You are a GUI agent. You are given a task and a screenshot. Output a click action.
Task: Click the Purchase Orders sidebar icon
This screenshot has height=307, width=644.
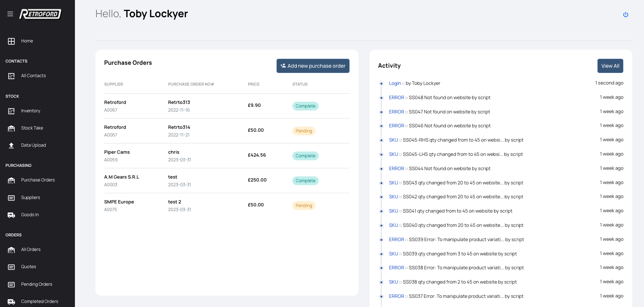tap(11, 180)
